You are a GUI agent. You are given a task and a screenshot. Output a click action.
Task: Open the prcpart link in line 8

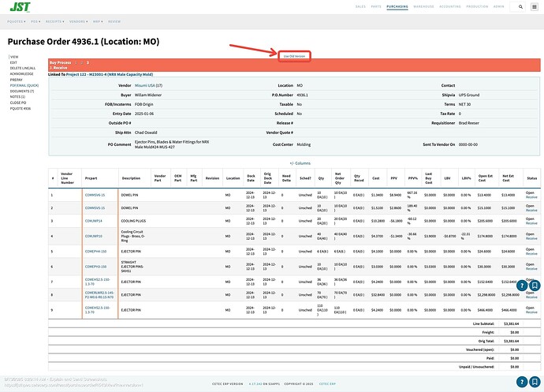pyautogui.click(x=99, y=295)
